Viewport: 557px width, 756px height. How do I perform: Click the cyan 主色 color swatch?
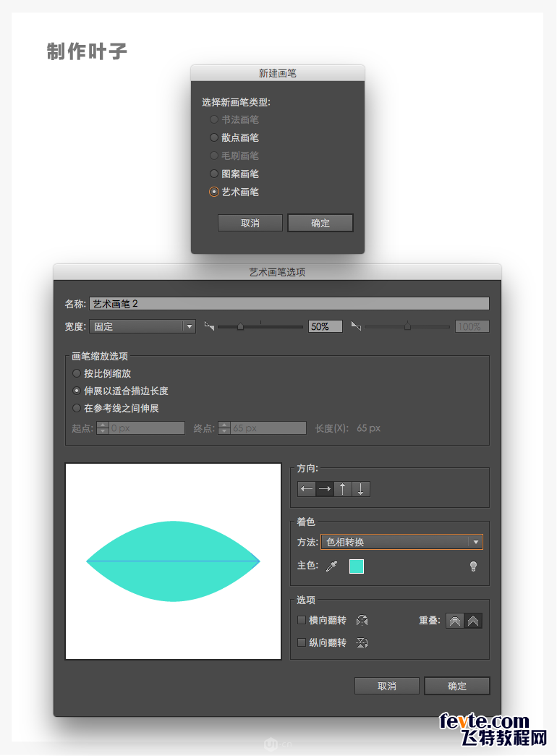pyautogui.click(x=357, y=566)
